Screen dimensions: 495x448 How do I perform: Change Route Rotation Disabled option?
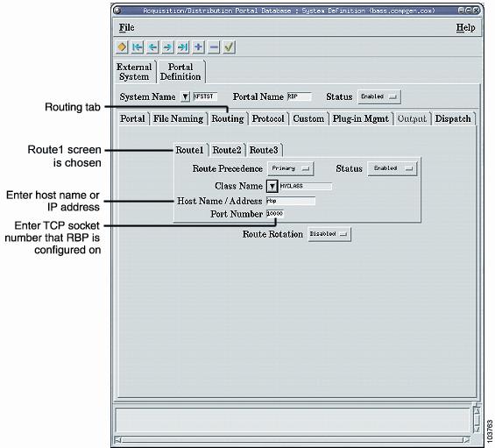[329, 234]
